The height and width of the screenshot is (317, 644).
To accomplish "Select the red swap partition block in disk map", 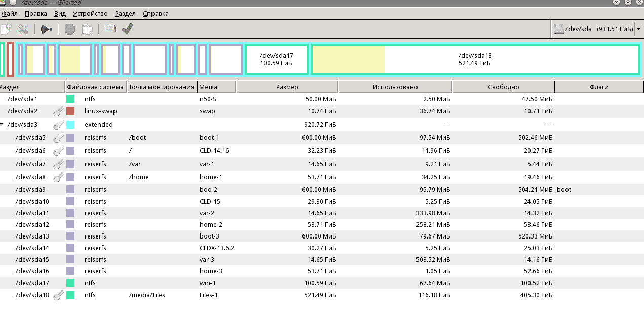I will [10, 59].
